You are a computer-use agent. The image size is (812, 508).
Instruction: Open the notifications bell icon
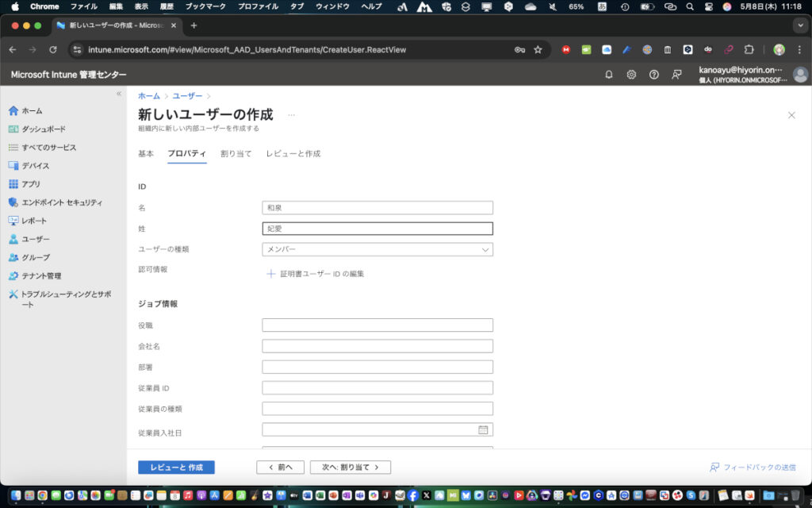click(x=609, y=75)
